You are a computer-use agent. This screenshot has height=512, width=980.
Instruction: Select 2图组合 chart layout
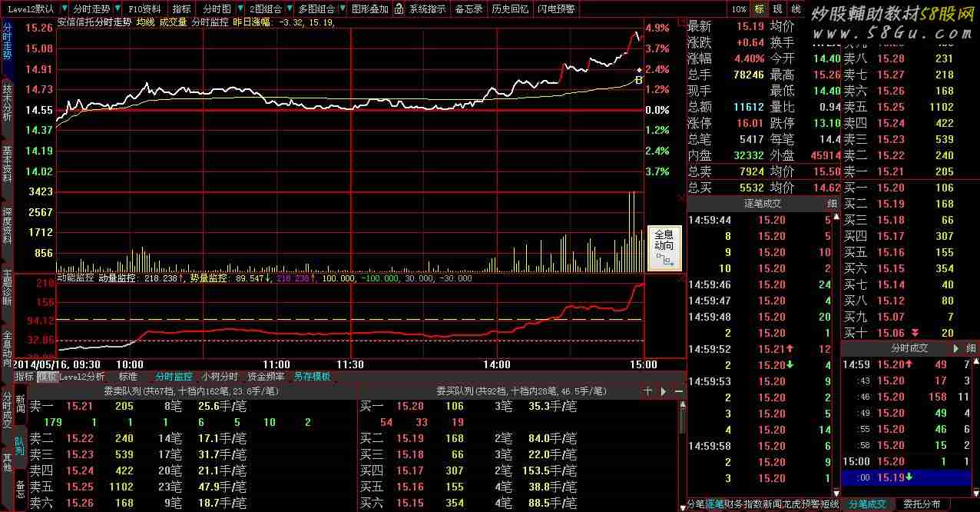266,8
